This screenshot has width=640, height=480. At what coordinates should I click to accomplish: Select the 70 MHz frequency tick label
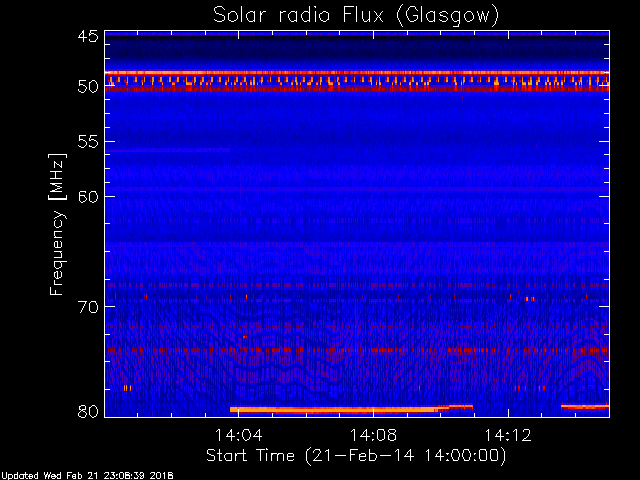(87, 306)
